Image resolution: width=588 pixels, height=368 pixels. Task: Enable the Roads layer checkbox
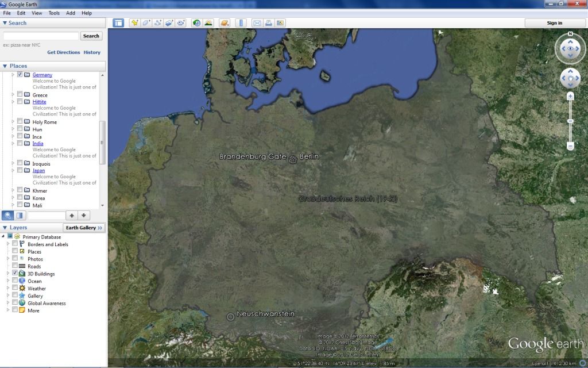coord(15,266)
